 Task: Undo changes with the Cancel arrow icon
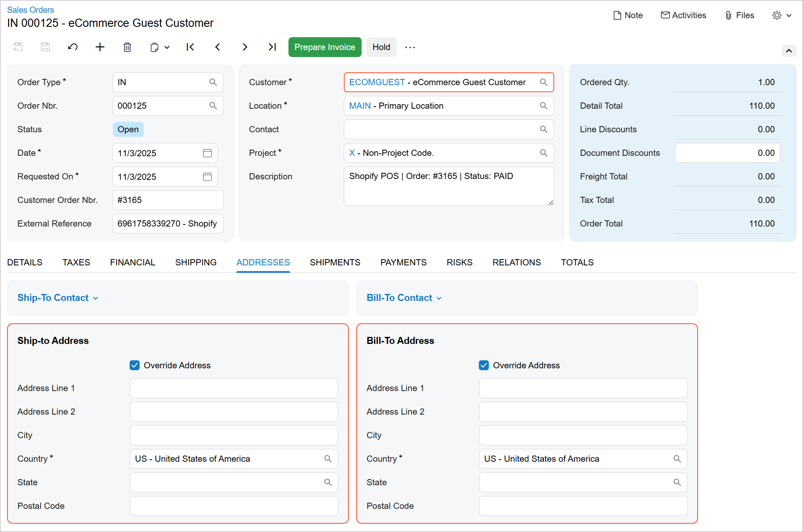click(x=73, y=47)
